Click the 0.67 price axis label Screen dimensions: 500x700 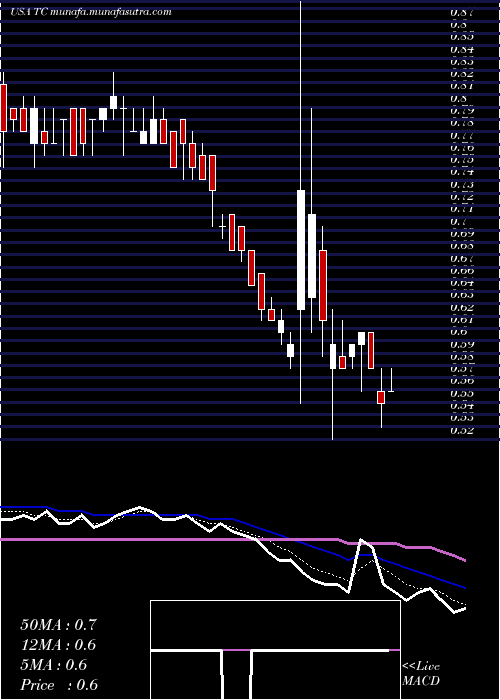(x=461, y=258)
